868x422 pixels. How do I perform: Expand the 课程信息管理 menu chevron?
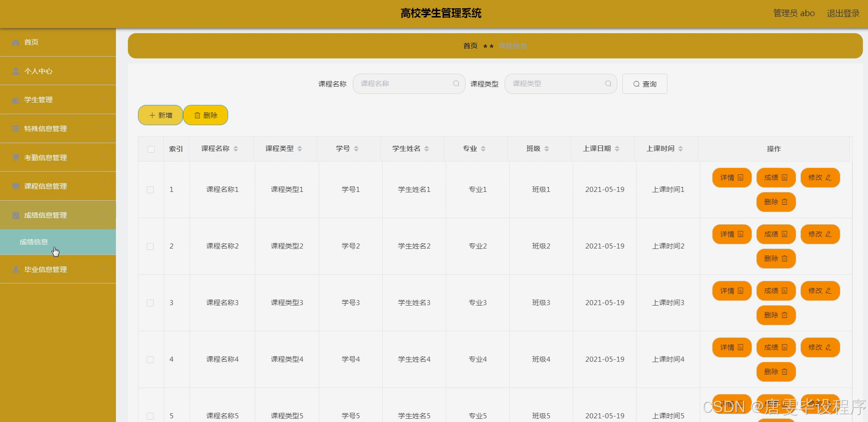point(104,186)
